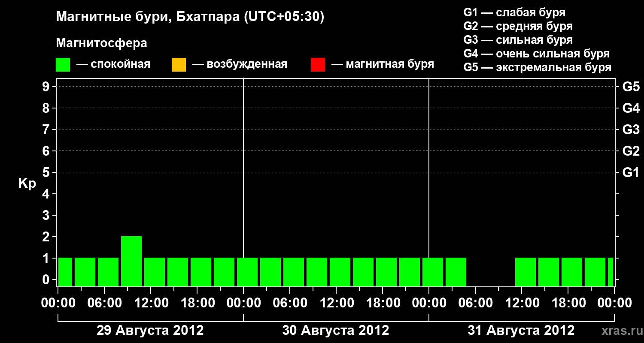The height and width of the screenshot is (343, 644).
Task: Select the 31 Августа 2012 date label
Action: 521,331
